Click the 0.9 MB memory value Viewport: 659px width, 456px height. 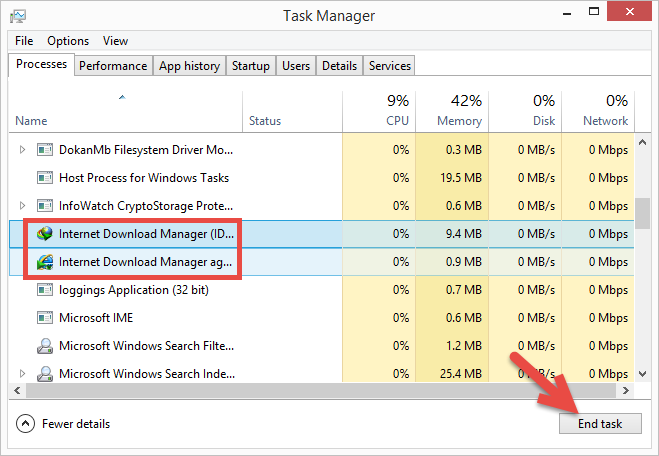tap(464, 262)
